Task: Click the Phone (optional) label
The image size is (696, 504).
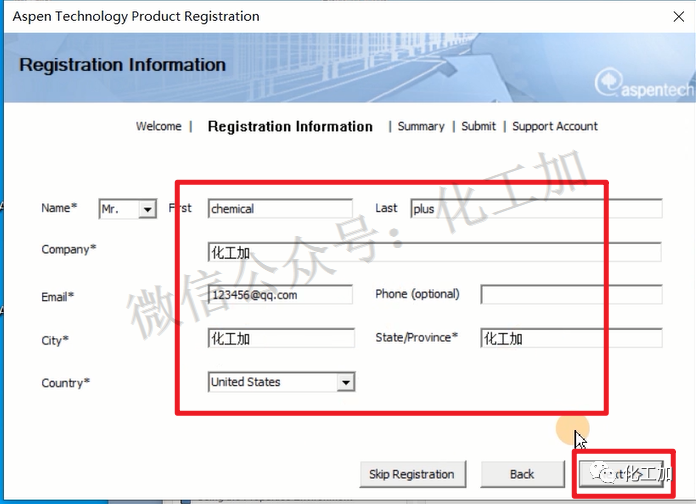Action: pos(417,294)
